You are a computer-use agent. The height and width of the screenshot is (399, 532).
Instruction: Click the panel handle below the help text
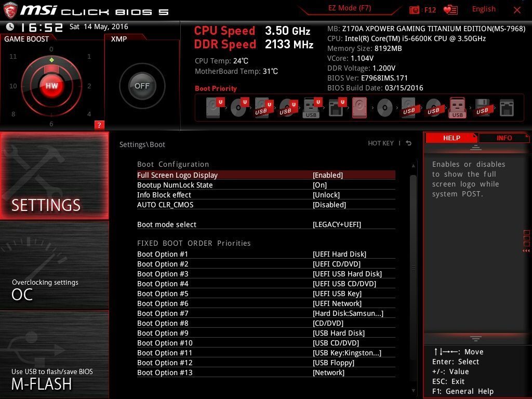(476, 338)
